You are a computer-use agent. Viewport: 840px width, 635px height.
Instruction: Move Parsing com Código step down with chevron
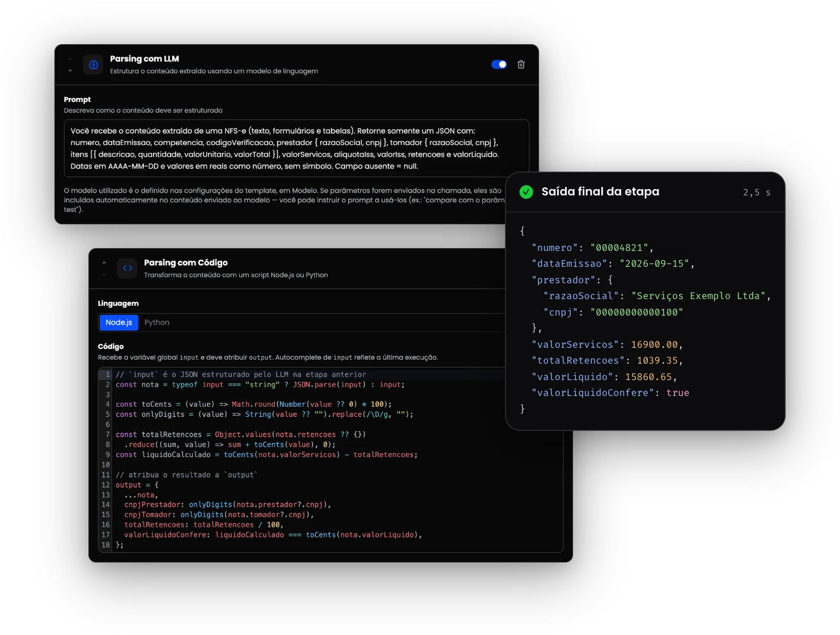[x=104, y=275]
